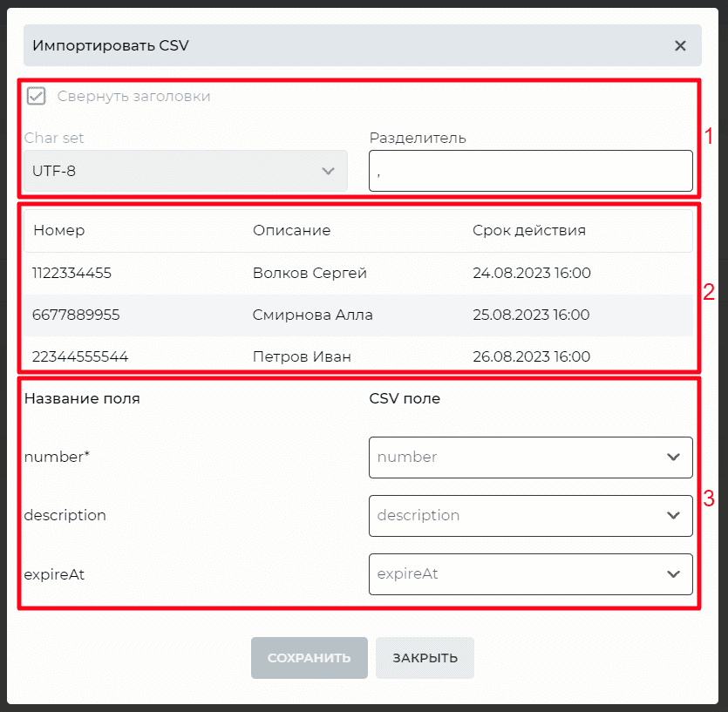Open the number CSV field dropdown
The image size is (728, 712).
point(531,458)
